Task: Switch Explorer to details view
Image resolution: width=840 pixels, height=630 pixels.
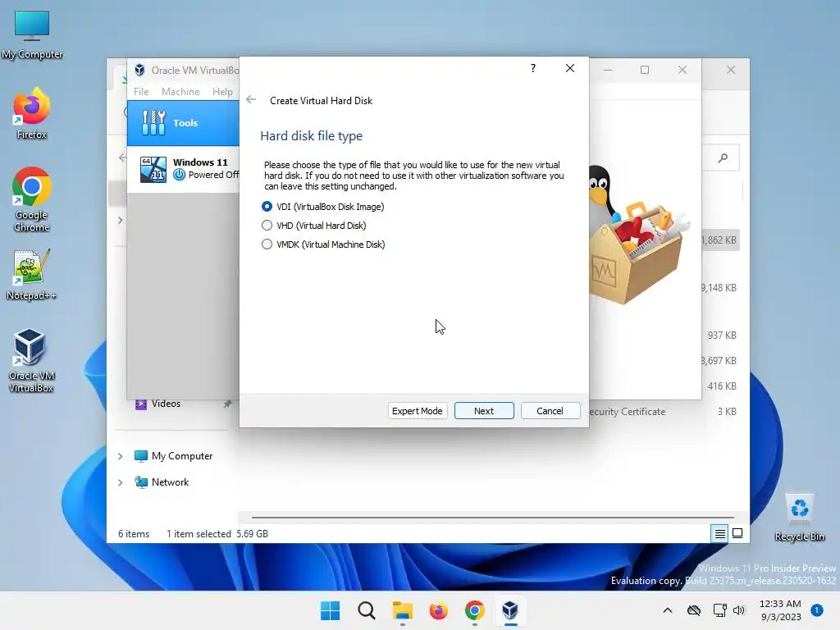Action: 719,533
